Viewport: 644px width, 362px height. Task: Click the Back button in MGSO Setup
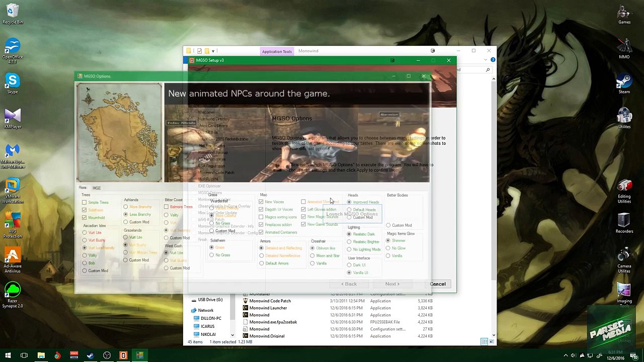[x=349, y=284]
